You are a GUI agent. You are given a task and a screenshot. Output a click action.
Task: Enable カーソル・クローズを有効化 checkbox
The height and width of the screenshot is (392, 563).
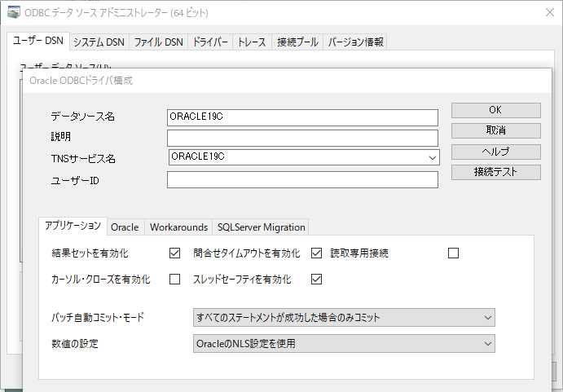(174, 280)
